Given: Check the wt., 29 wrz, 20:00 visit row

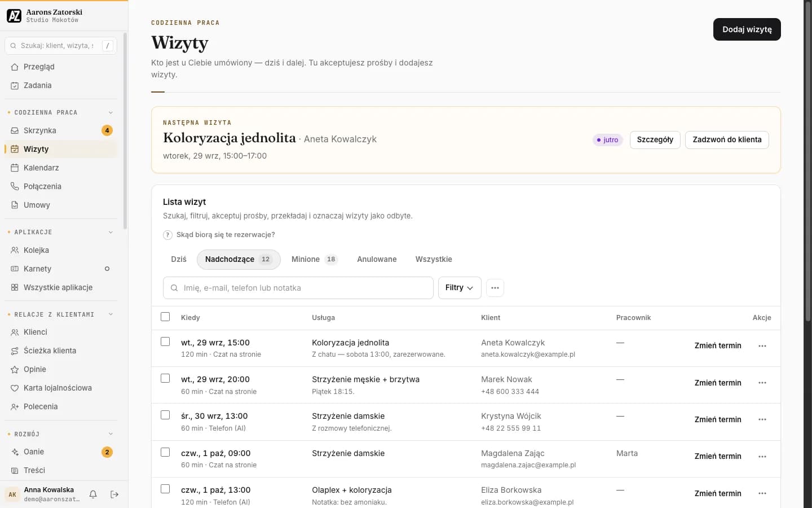Looking at the screenshot, I should click(165, 378).
